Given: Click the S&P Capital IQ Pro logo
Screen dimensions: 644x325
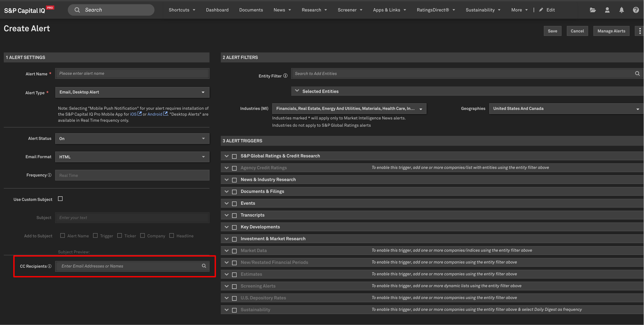Looking at the screenshot, I should click(29, 10).
